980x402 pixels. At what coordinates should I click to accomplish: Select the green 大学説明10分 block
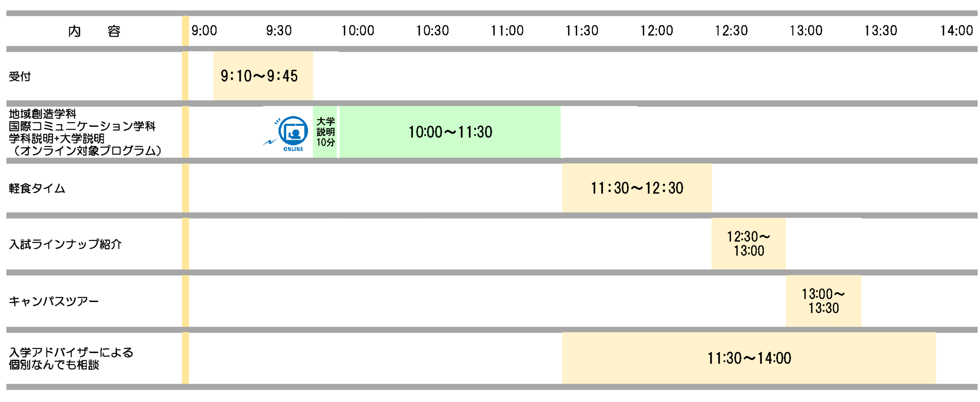325,132
